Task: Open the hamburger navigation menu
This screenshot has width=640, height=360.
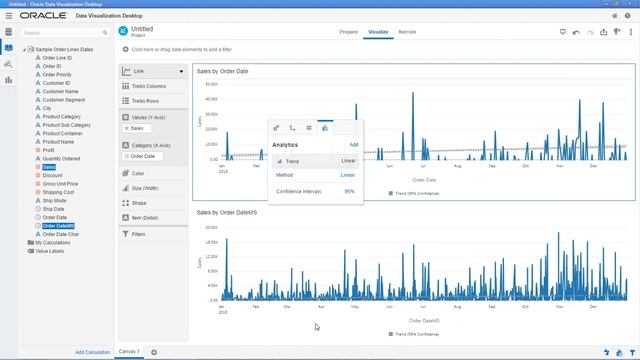Action: click(9, 16)
